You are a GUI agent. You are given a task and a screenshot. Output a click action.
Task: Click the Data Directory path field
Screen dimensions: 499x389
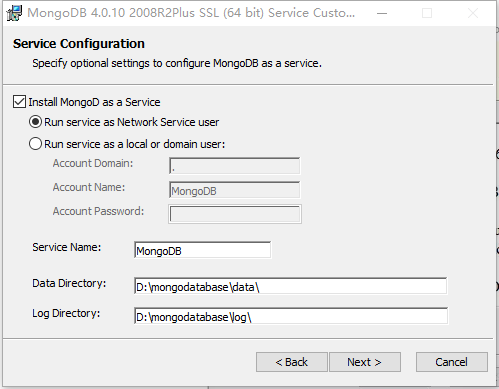tap(291, 286)
